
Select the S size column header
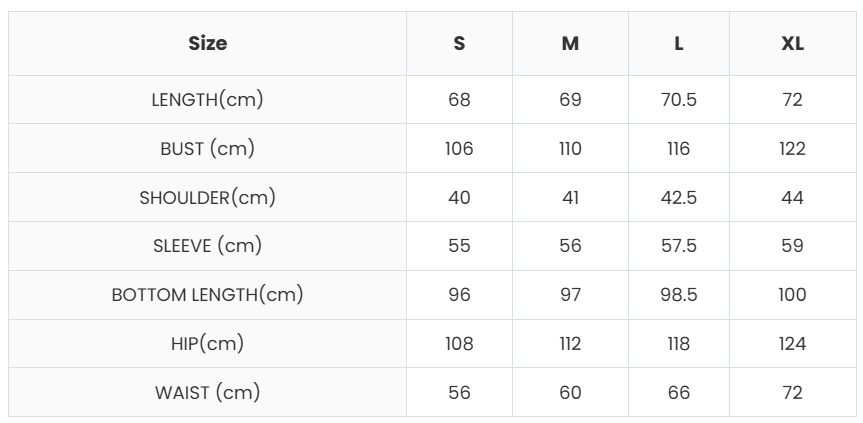[459, 44]
